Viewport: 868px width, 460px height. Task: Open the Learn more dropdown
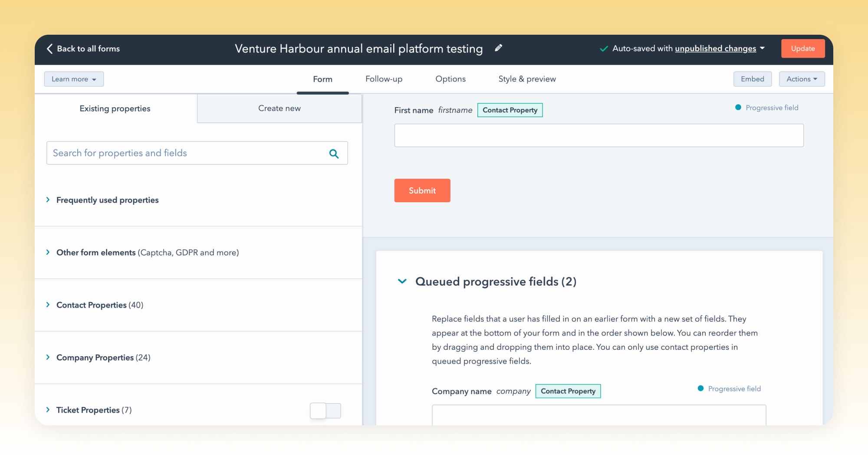[74, 79]
